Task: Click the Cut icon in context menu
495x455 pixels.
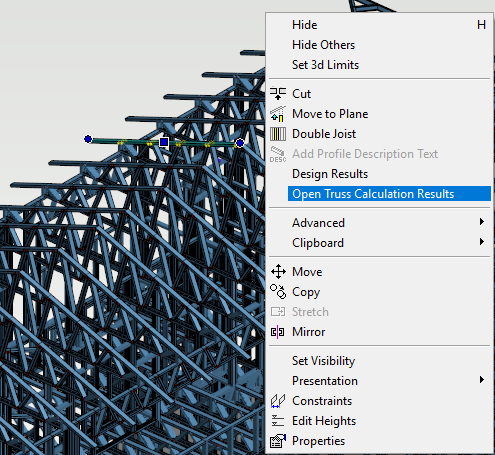Action: 278,94
